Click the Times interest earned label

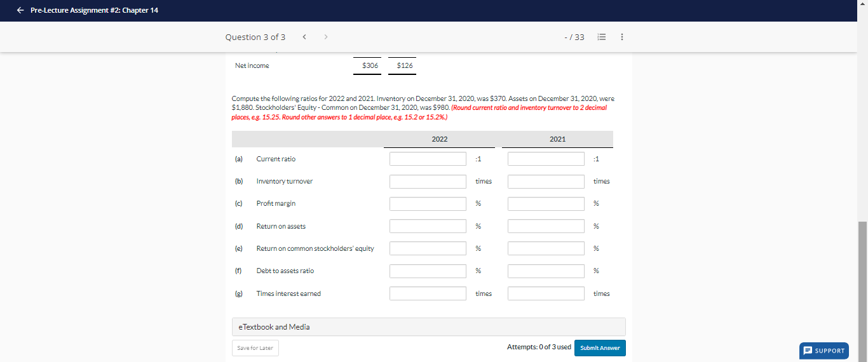288,293
